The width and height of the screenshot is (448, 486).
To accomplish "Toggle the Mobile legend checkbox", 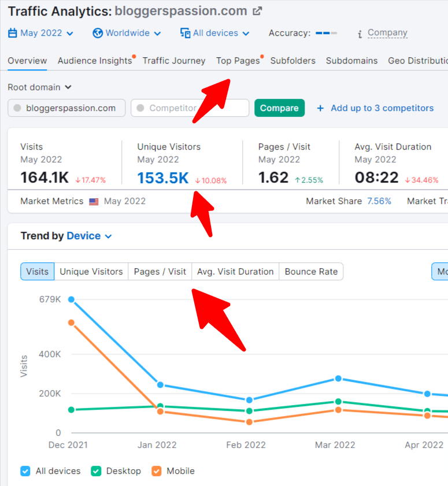I will tap(157, 471).
